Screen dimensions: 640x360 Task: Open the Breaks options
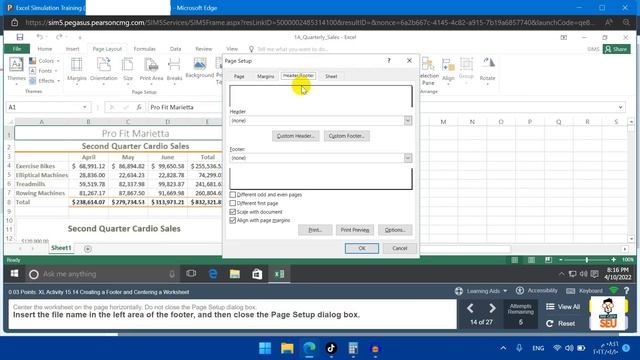174,70
